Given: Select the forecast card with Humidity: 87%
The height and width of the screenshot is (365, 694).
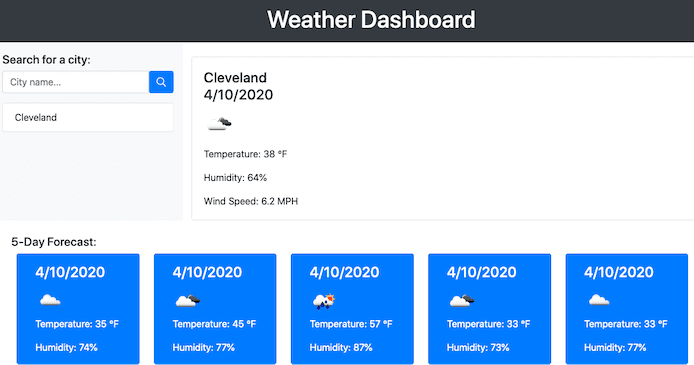Looking at the screenshot, I should 352,309.
